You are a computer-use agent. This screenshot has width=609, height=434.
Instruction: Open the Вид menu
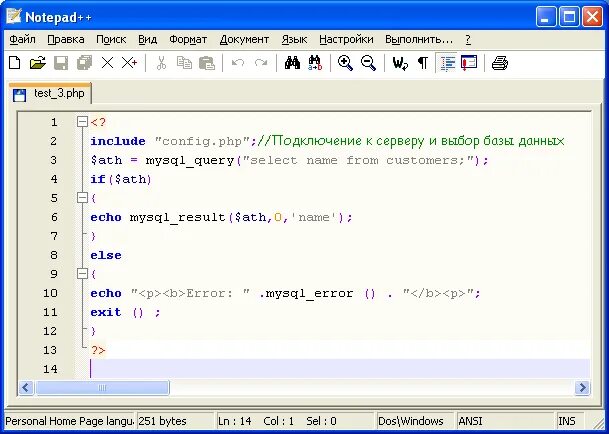[x=148, y=40]
